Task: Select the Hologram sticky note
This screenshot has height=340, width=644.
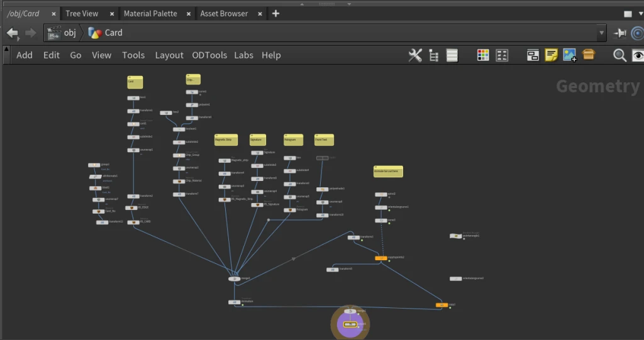Action: point(293,140)
